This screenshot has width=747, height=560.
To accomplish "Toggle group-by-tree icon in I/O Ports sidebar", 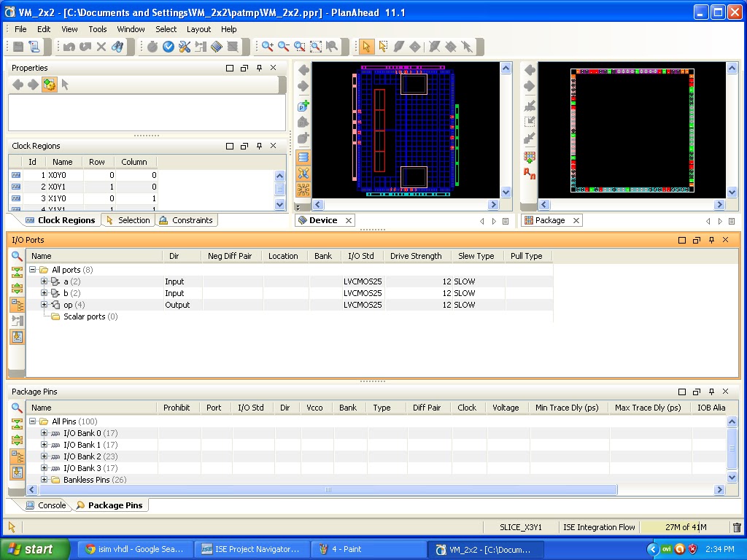I will (x=18, y=305).
